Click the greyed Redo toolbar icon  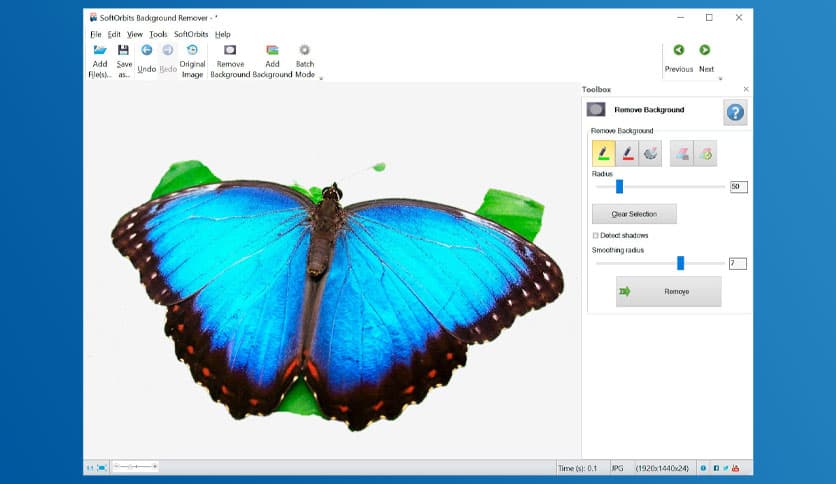pyautogui.click(x=167, y=51)
